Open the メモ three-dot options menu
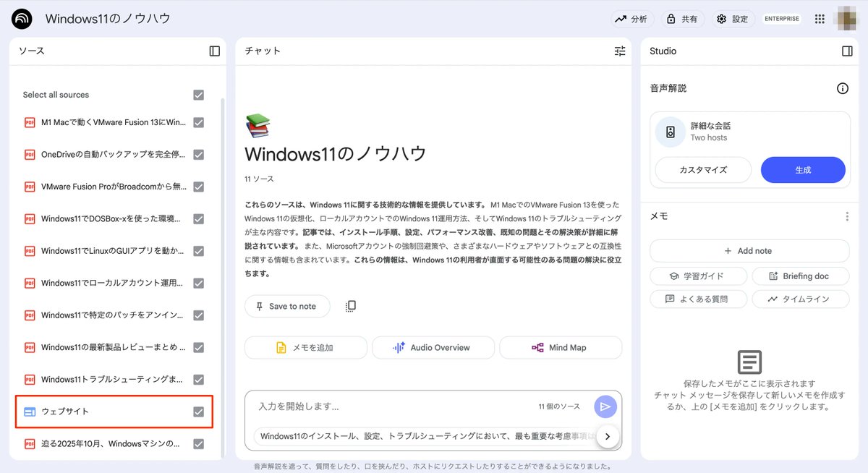This screenshot has width=868, height=473. coord(846,216)
